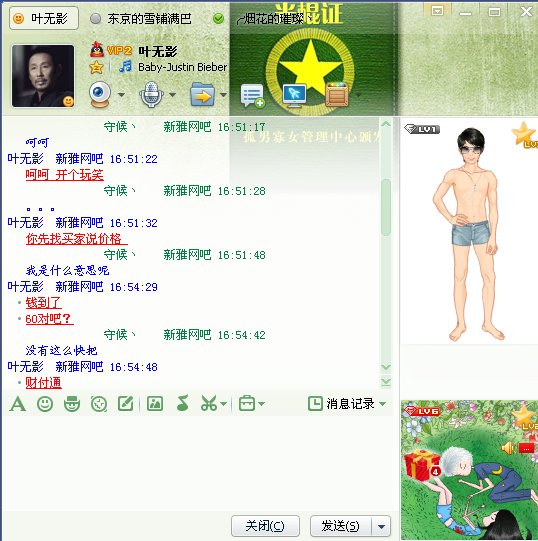Screen dimensions: 538x541
Task: Open the font settings 'A' icon
Action: coord(18,404)
